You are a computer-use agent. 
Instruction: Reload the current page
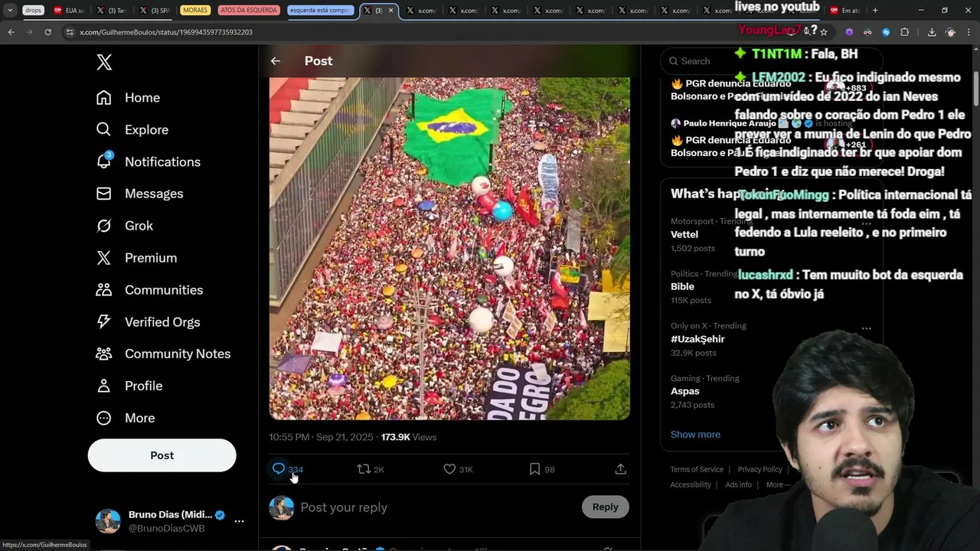coord(47,32)
